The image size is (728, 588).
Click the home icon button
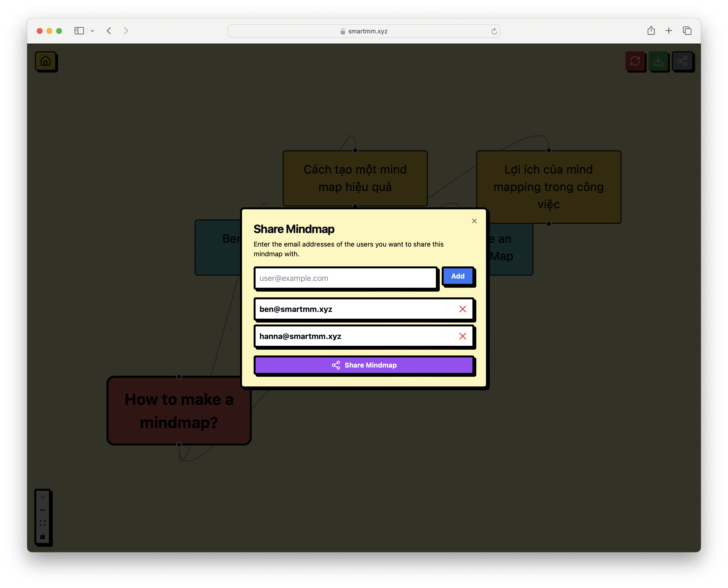coord(45,61)
